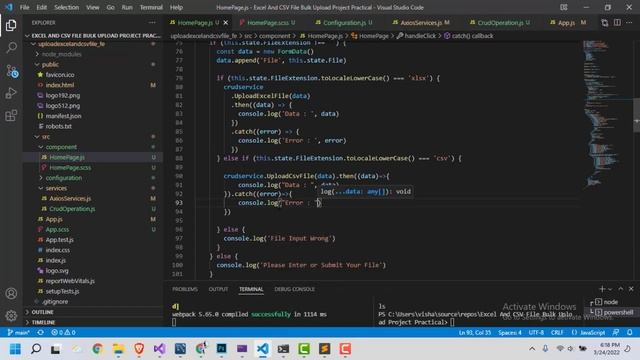
Task: Open the Extensions view
Action: [11, 116]
